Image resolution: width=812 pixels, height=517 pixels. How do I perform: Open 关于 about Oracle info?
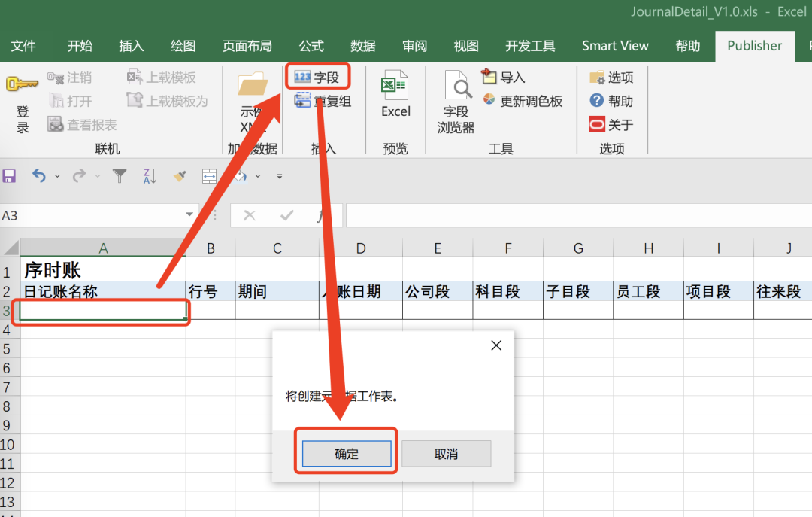tap(611, 125)
